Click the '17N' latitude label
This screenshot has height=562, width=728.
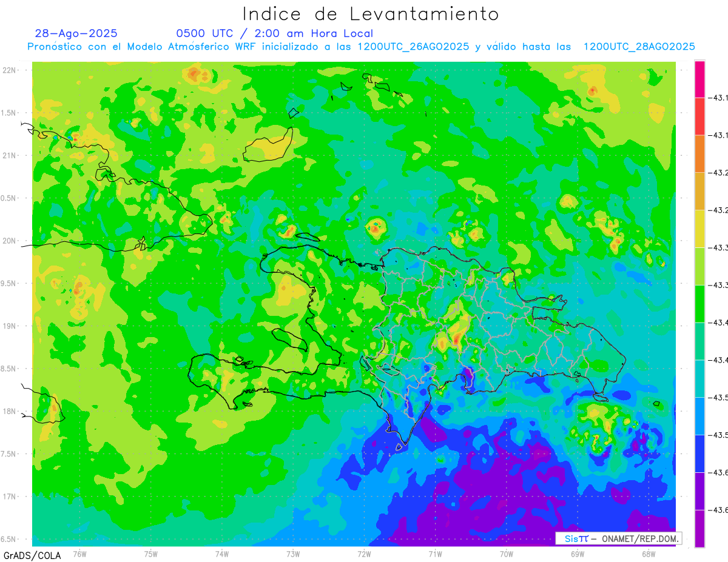coord(9,497)
